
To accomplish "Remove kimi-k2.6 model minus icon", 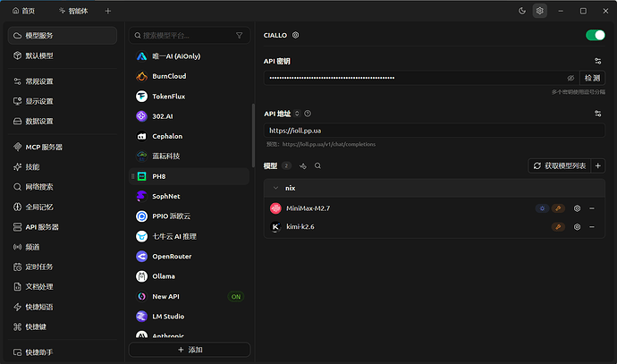I will click(592, 226).
